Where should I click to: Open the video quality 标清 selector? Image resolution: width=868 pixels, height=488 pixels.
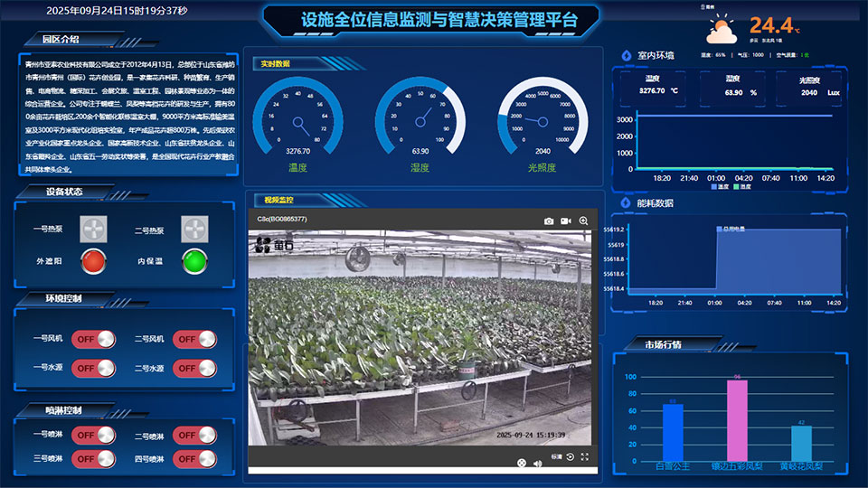[556, 457]
